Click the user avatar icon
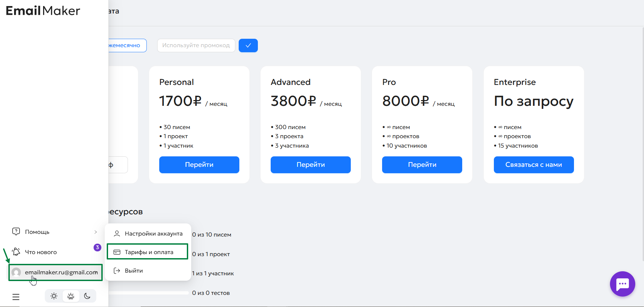 tap(16, 272)
